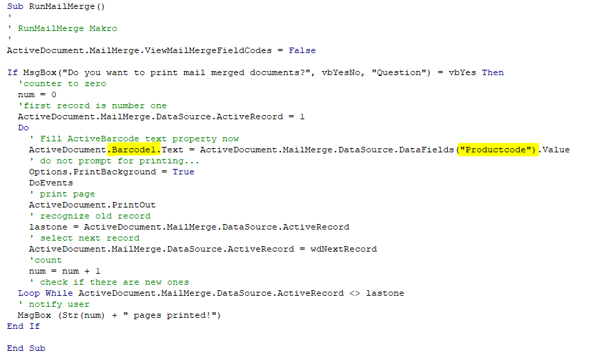Click the 'ActiveRecord = 1' line
604x364 pixels.
coord(161,117)
